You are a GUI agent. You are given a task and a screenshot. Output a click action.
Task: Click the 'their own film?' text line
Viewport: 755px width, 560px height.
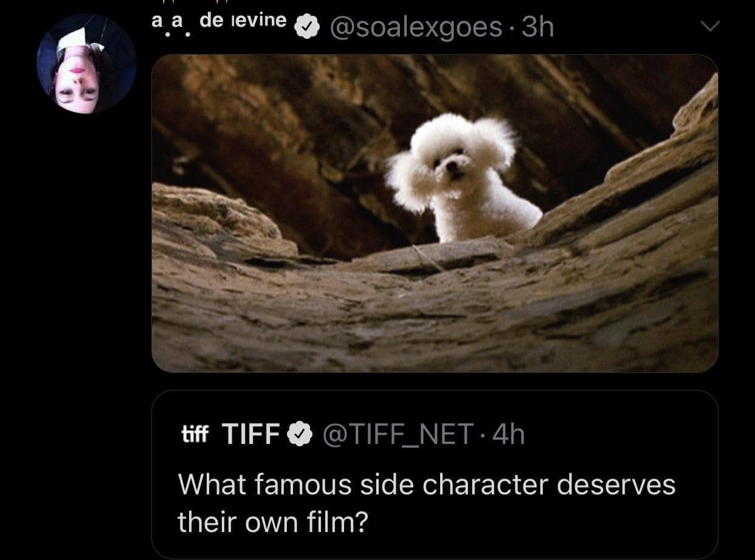click(273, 522)
